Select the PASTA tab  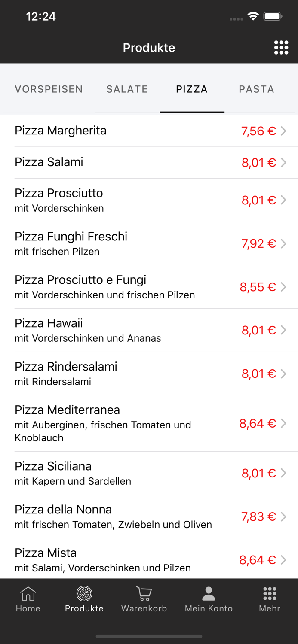coord(256,89)
